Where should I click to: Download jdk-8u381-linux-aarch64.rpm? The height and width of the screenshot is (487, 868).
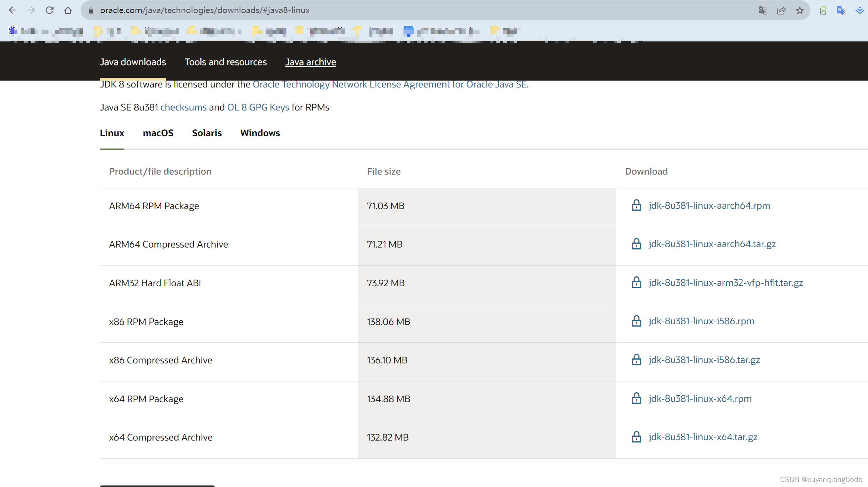click(x=709, y=206)
